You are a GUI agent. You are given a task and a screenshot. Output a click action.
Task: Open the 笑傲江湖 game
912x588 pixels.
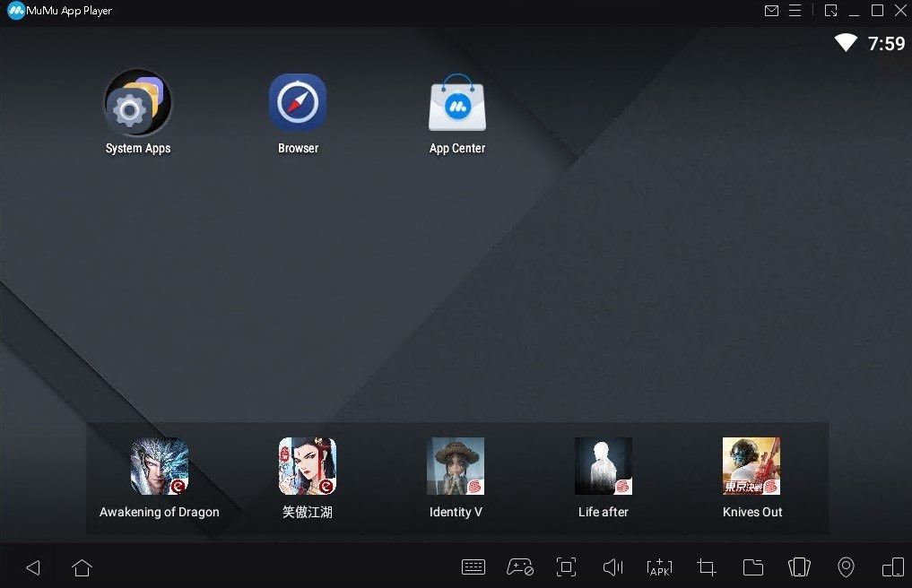click(x=307, y=466)
